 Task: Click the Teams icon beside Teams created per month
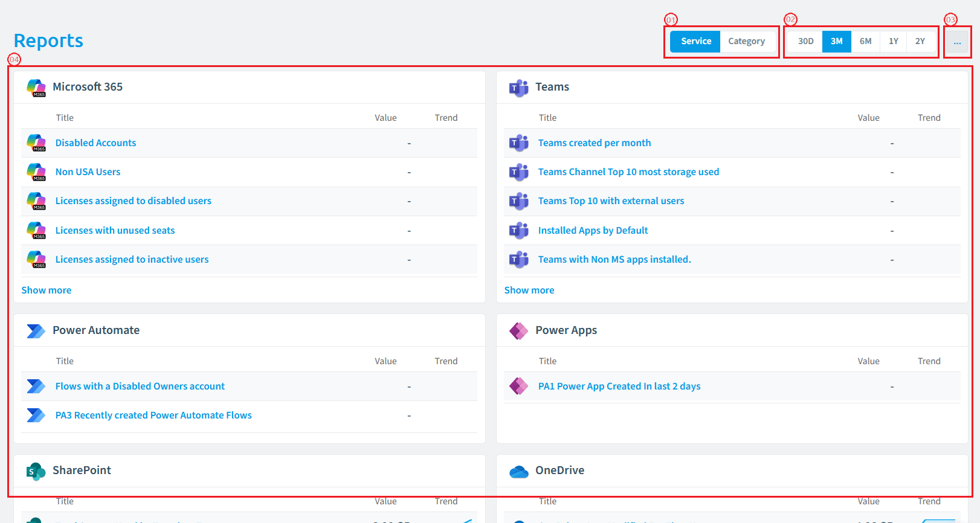pyautogui.click(x=519, y=143)
